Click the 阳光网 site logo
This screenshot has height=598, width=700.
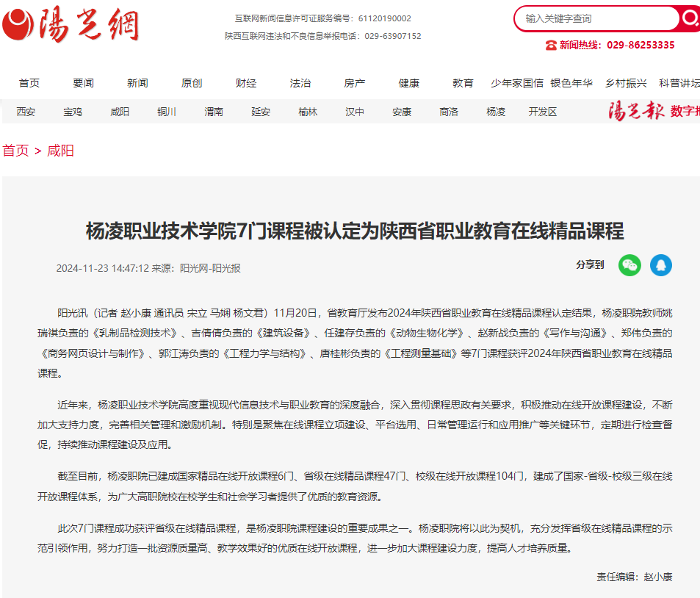(x=71, y=24)
